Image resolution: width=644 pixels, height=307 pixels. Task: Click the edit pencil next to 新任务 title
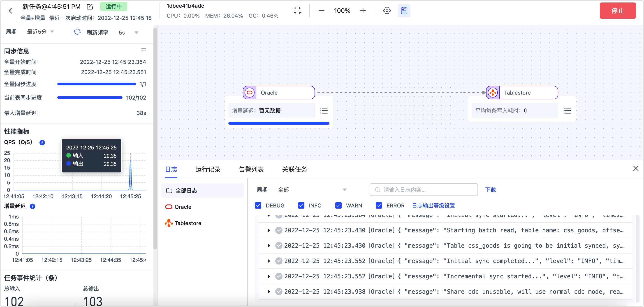click(x=90, y=7)
